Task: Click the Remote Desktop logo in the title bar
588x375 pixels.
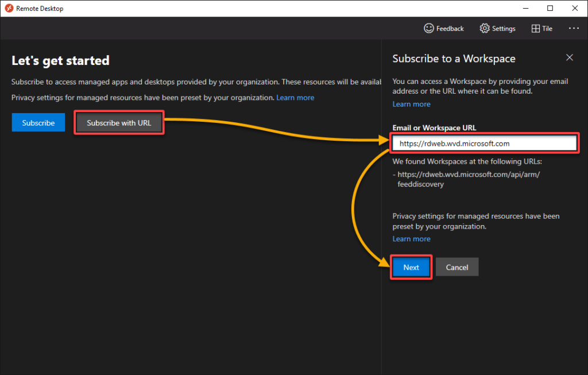Action: [8, 8]
